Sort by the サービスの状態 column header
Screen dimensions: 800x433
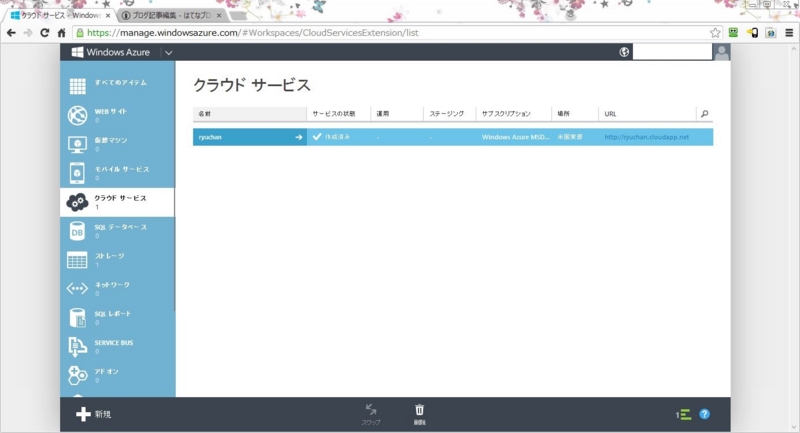(339, 114)
